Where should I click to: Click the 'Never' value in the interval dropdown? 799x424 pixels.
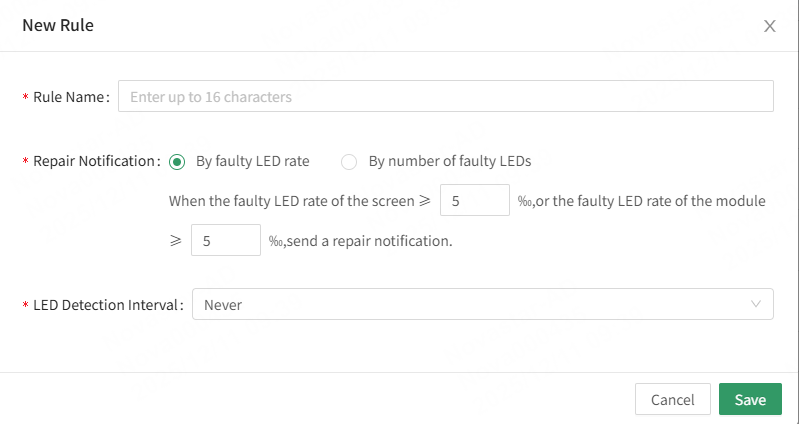tap(223, 305)
